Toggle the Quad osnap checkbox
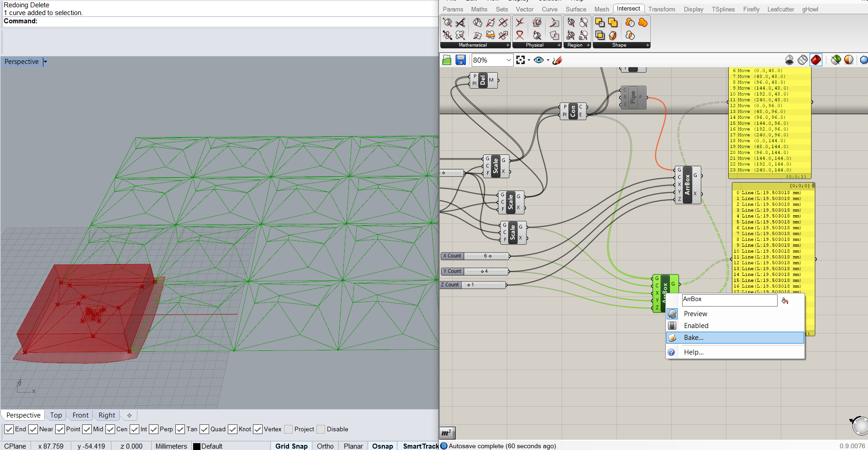The height and width of the screenshot is (450, 868). [x=204, y=429]
